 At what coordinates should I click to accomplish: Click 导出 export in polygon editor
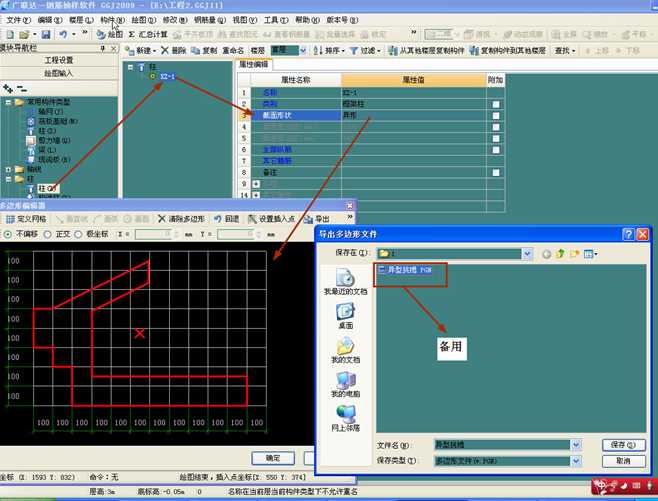[317, 219]
